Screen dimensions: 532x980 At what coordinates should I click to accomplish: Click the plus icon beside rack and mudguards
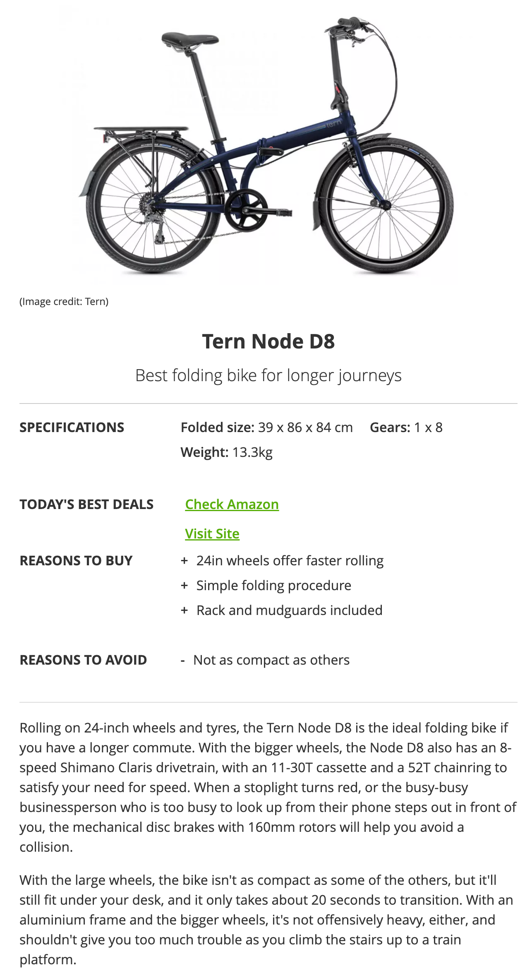click(x=185, y=610)
